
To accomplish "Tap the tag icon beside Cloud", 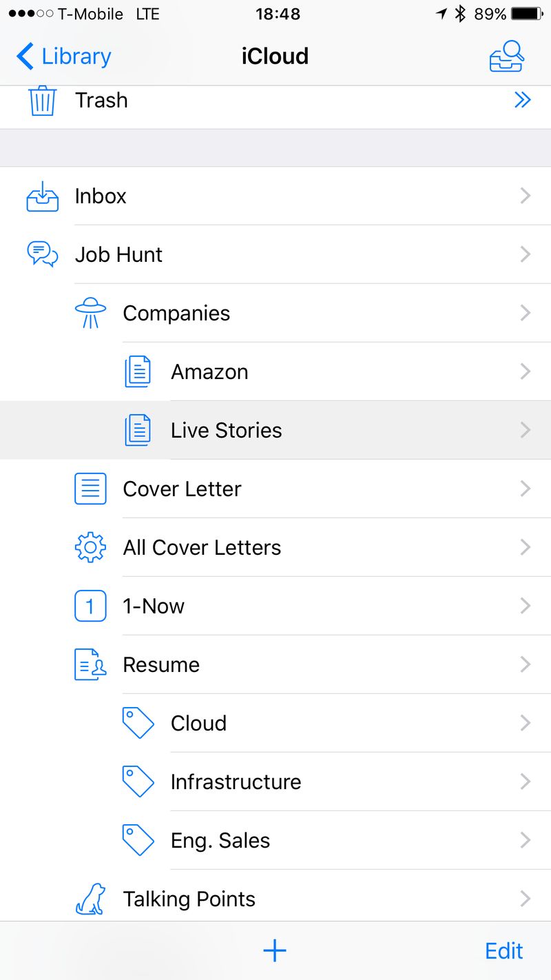I will click(138, 724).
